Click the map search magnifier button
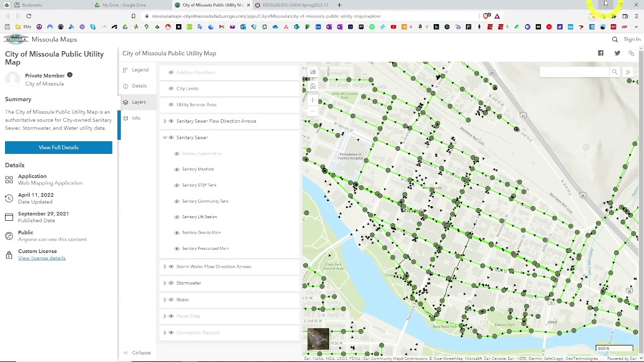 [x=614, y=72]
